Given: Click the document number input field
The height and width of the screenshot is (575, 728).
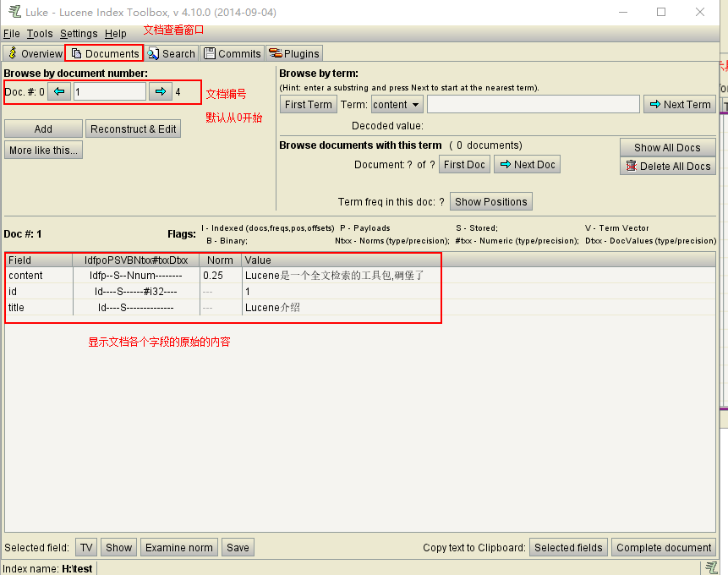Looking at the screenshot, I should tap(109, 92).
